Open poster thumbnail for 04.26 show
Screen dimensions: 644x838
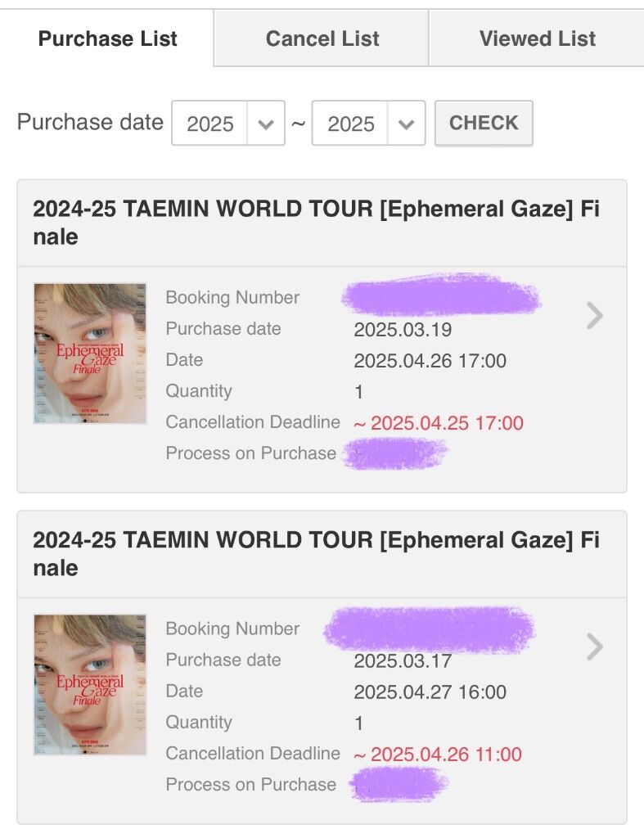click(90, 354)
